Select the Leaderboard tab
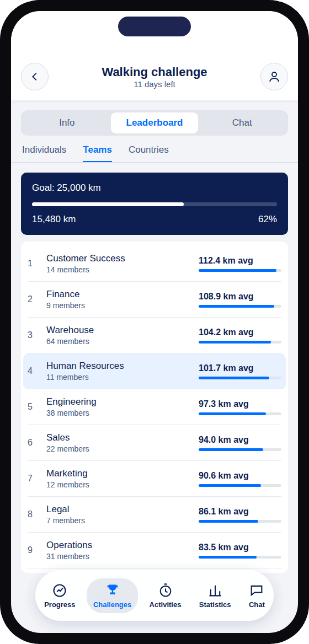This screenshot has height=644, width=309. tap(154, 123)
